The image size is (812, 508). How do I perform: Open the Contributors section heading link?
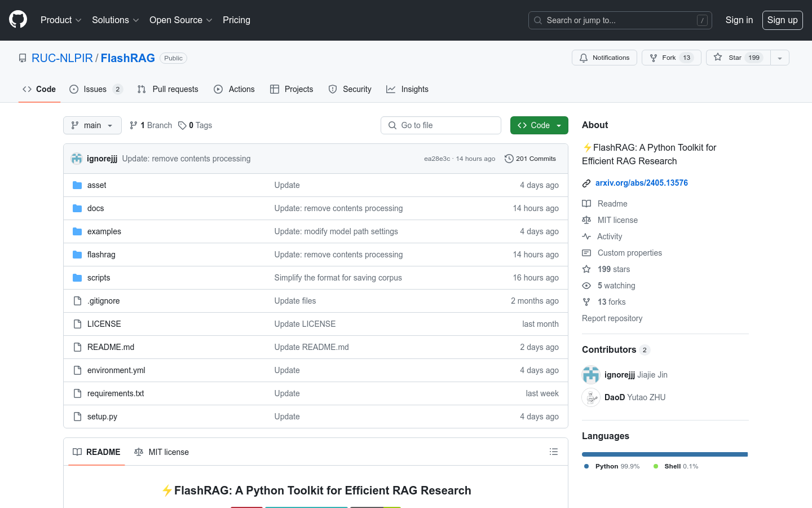pos(616,349)
